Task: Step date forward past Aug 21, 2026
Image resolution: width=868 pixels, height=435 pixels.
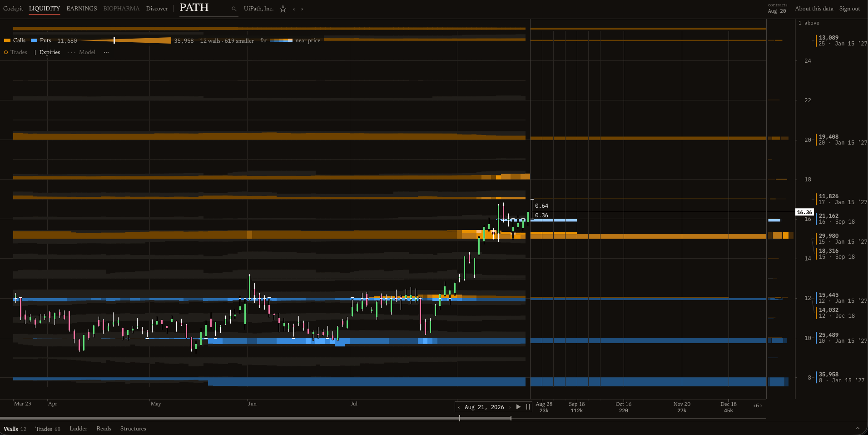Action: click(510, 407)
